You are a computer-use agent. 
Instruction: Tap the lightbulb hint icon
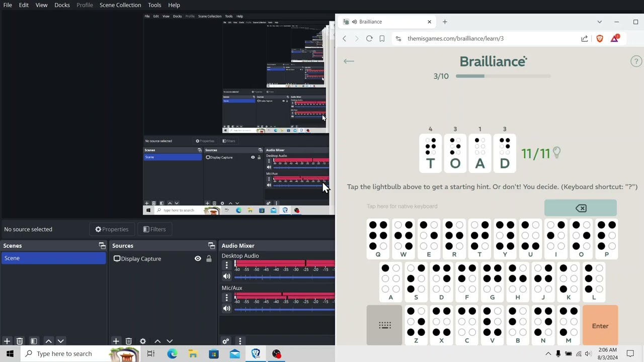(x=556, y=152)
